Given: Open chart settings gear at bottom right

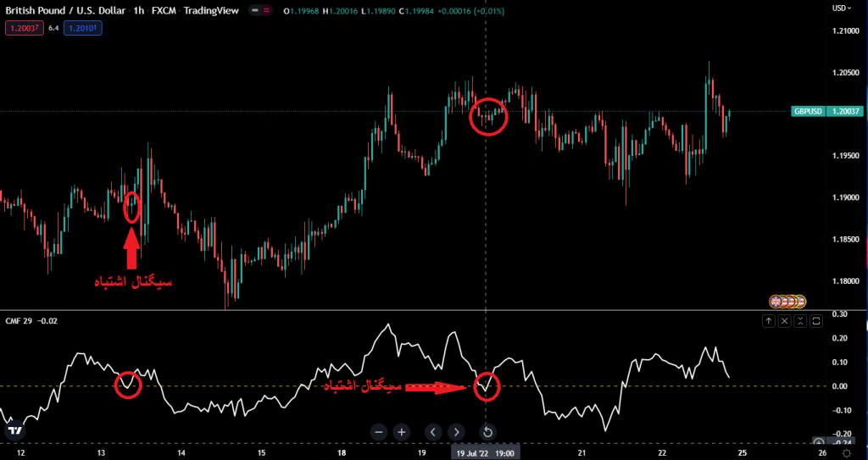Looking at the screenshot, I should (x=846, y=453).
